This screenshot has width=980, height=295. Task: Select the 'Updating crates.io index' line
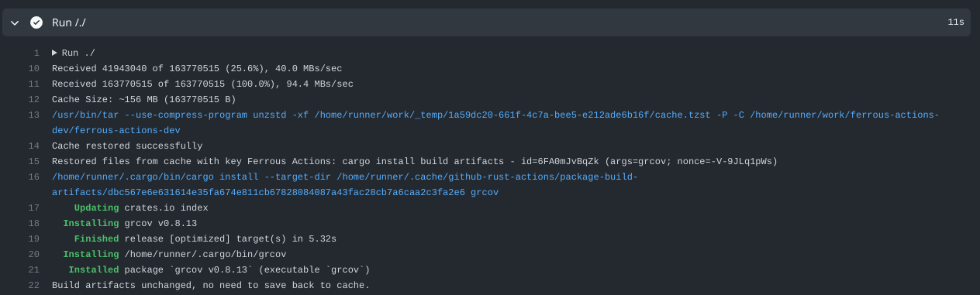(x=141, y=208)
